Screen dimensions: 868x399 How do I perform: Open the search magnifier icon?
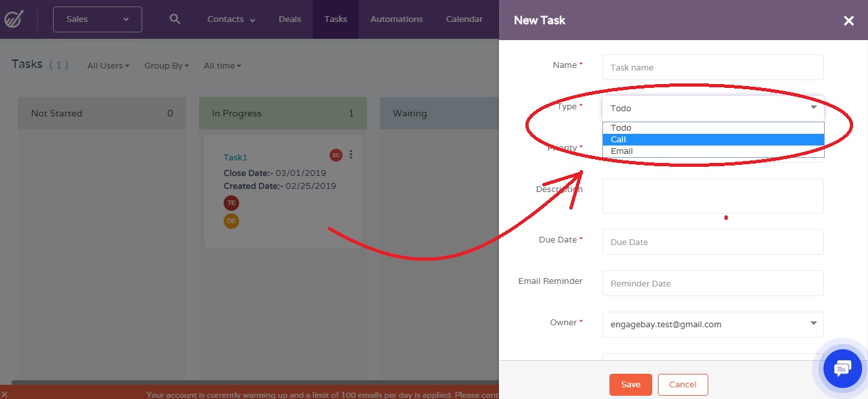[x=175, y=19]
